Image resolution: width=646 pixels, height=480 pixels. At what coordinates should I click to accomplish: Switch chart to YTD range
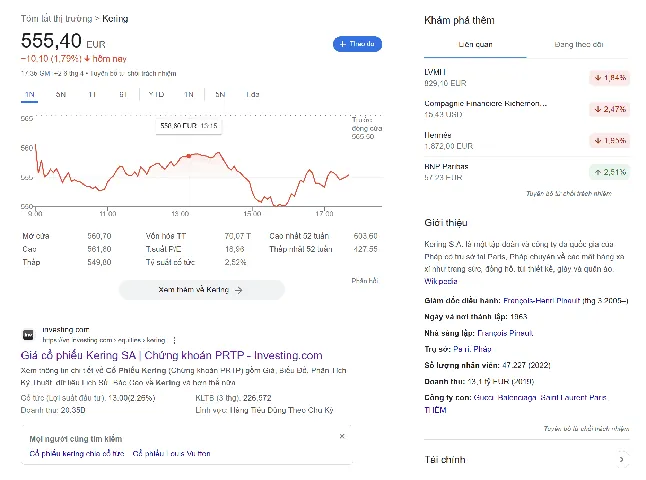point(157,94)
